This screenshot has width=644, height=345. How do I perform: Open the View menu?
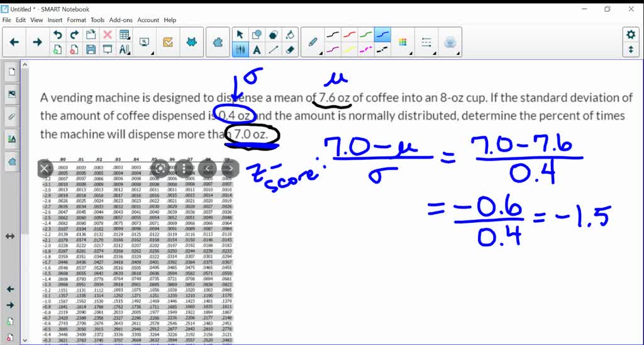click(36, 20)
